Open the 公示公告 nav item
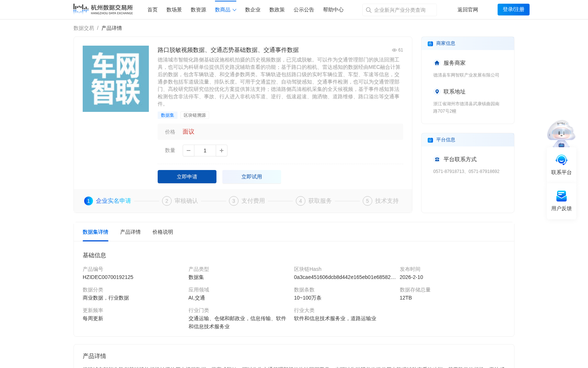The height and width of the screenshot is (368, 588). (x=304, y=10)
